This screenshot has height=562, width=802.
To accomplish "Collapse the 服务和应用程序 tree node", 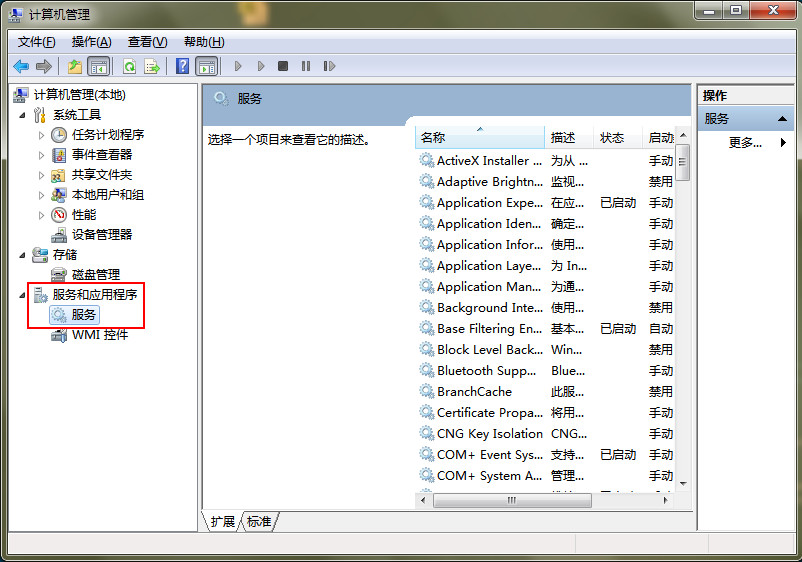I will point(22,295).
